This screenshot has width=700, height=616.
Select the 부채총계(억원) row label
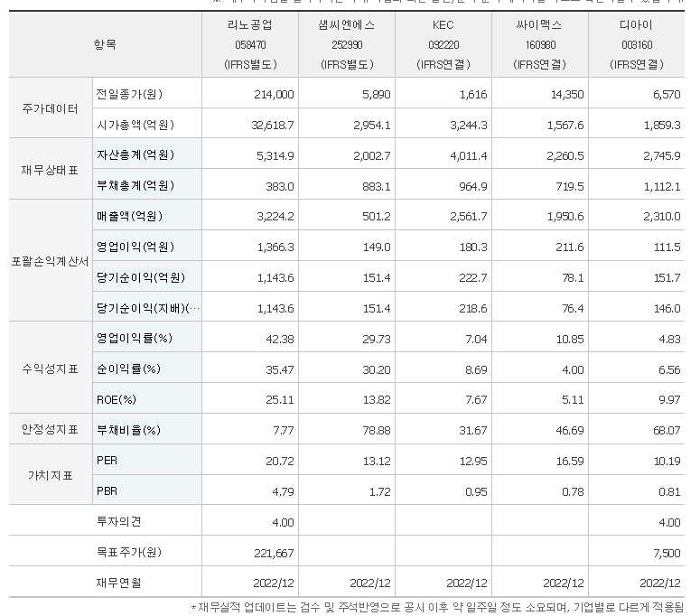point(135,185)
